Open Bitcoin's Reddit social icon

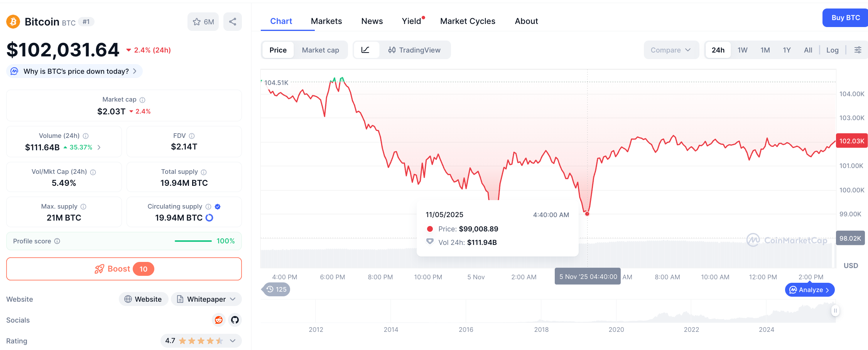(x=218, y=320)
